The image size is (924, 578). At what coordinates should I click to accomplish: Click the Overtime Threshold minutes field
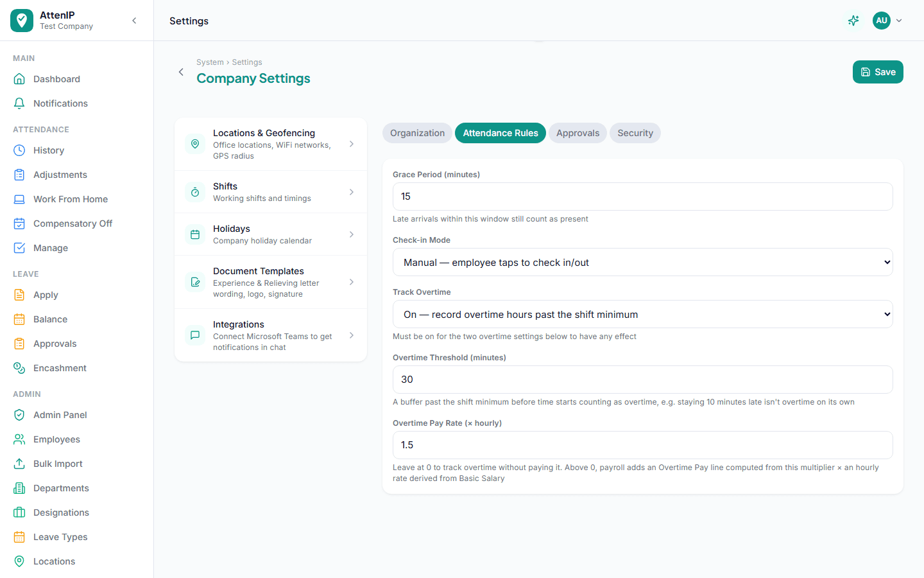click(642, 380)
